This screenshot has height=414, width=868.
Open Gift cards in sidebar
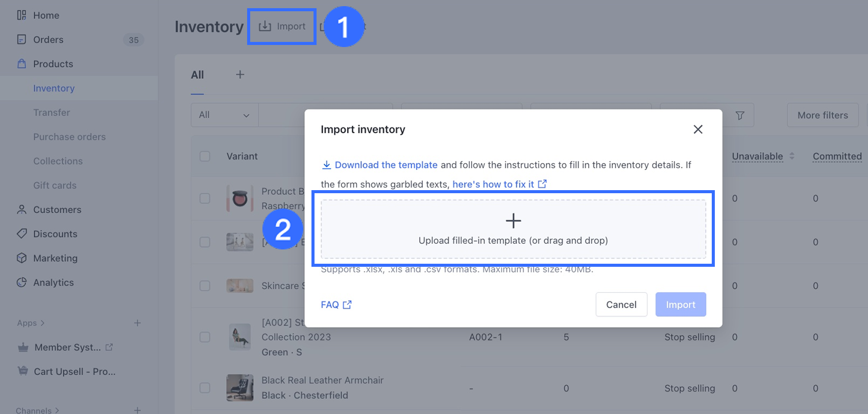[x=55, y=185]
